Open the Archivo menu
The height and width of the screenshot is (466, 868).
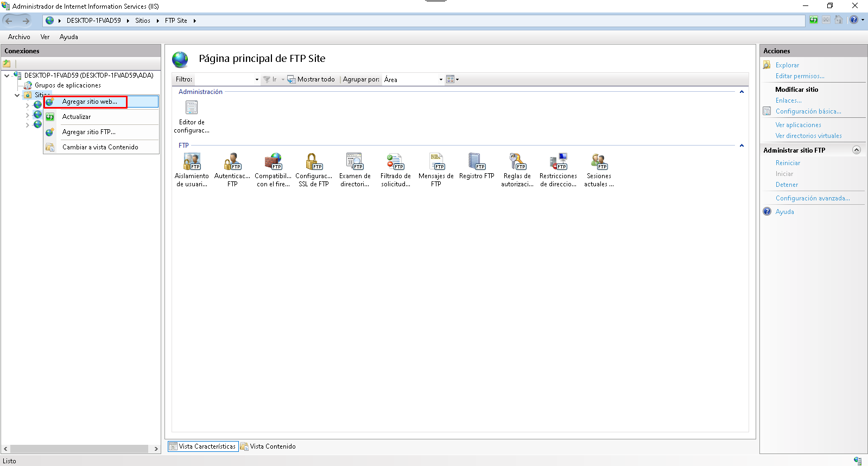point(19,37)
